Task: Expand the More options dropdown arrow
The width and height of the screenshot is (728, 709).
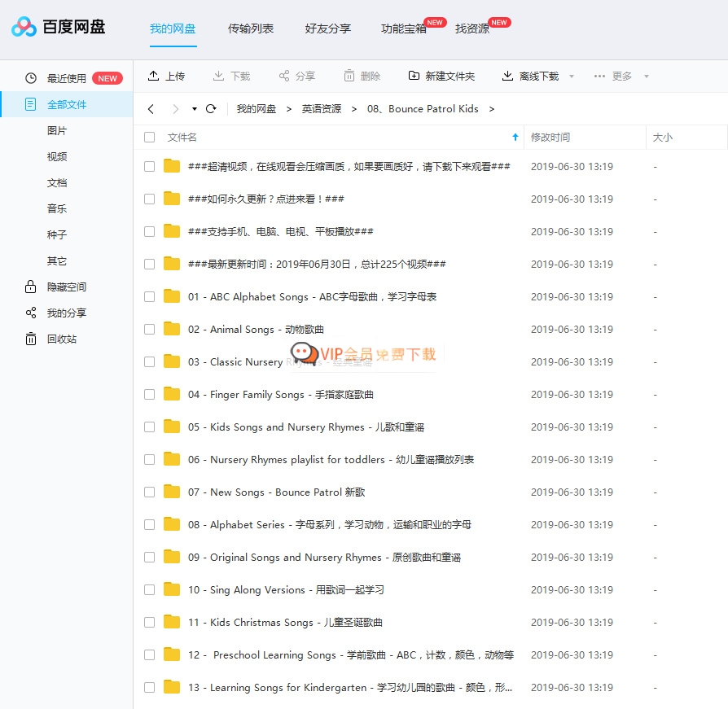Action: (x=647, y=77)
